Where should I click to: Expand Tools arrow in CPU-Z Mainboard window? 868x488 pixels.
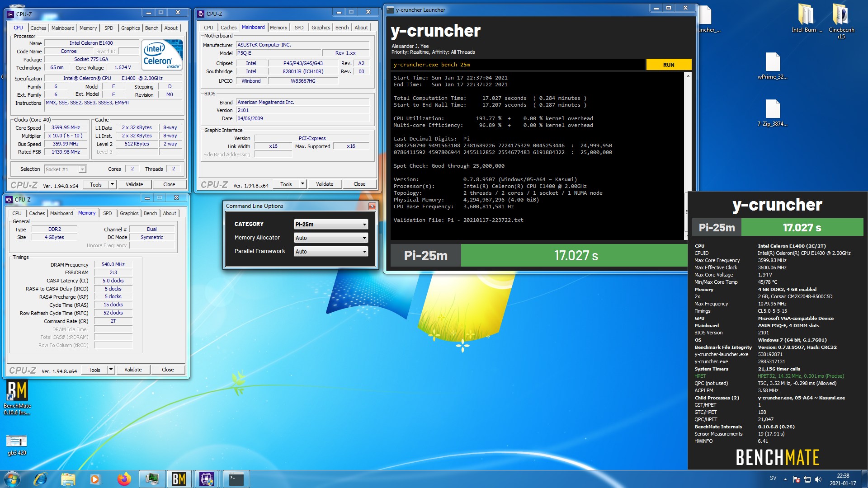click(302, 184)
